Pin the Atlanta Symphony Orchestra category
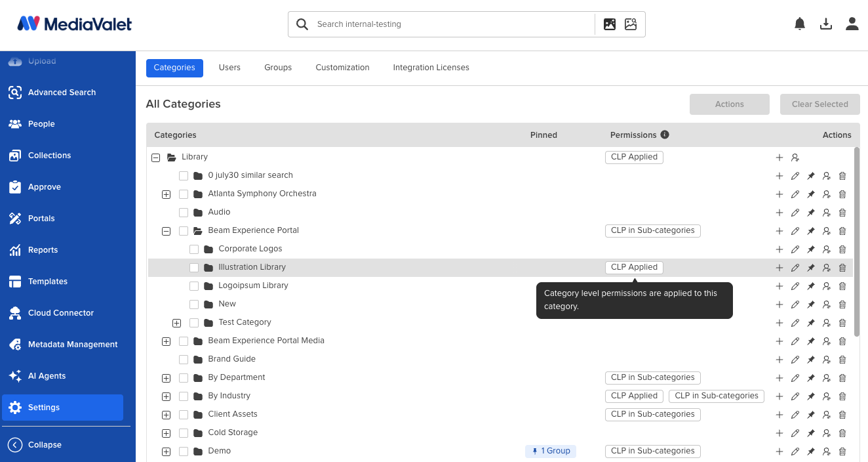Viewport: 868px width, 462px height. (811, 194)
